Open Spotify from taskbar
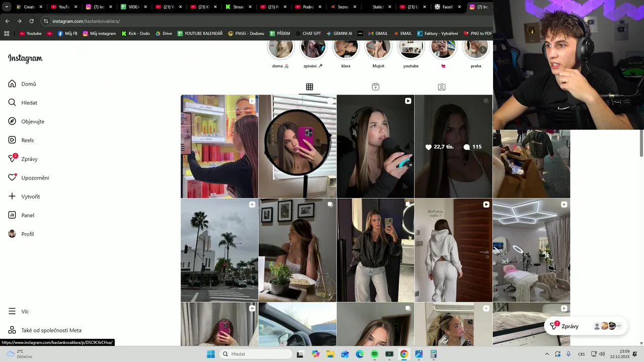The image size is (644, 362). point(374,354)
